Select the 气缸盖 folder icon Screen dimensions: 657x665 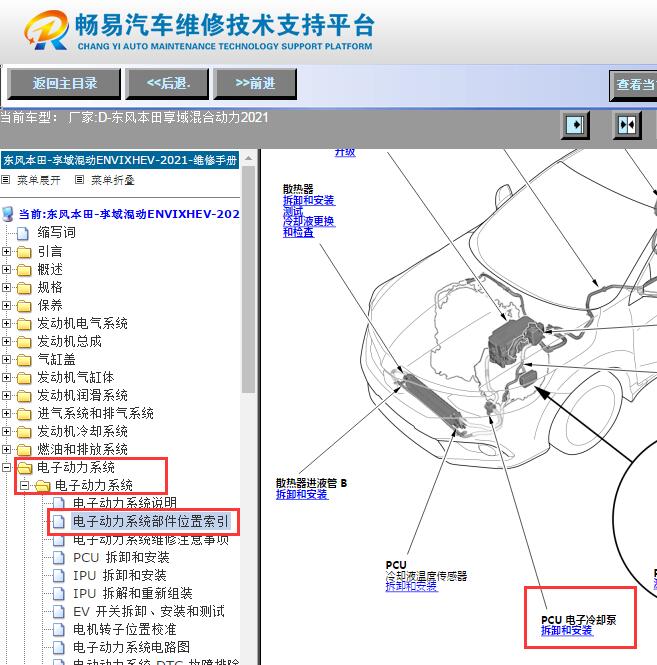(24, 360)
